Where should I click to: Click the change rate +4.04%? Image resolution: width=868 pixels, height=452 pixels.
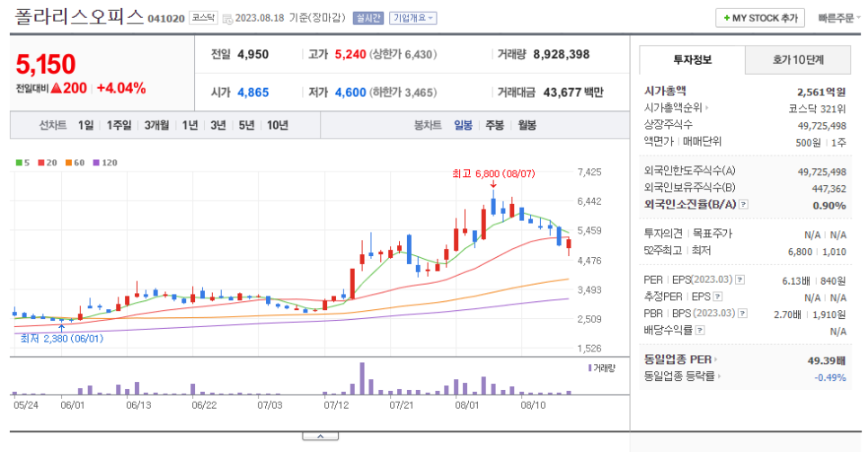tap(121, 88)
